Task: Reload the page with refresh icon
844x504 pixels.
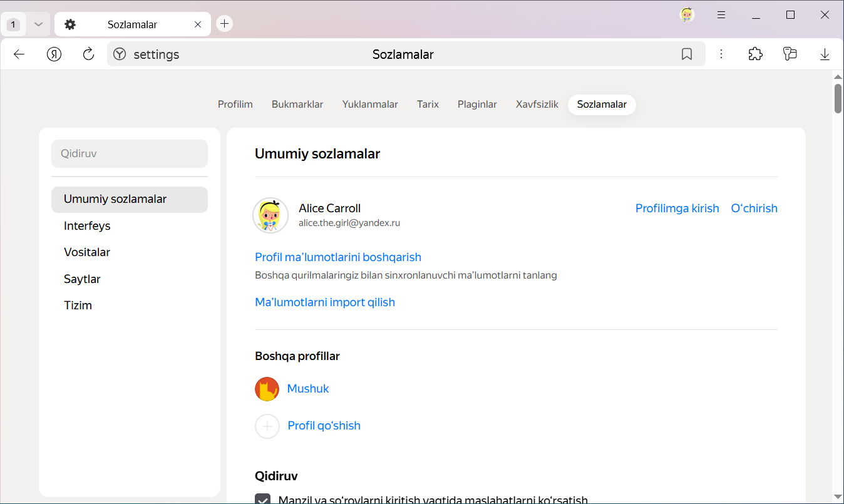Action: [x=88, y=54]
